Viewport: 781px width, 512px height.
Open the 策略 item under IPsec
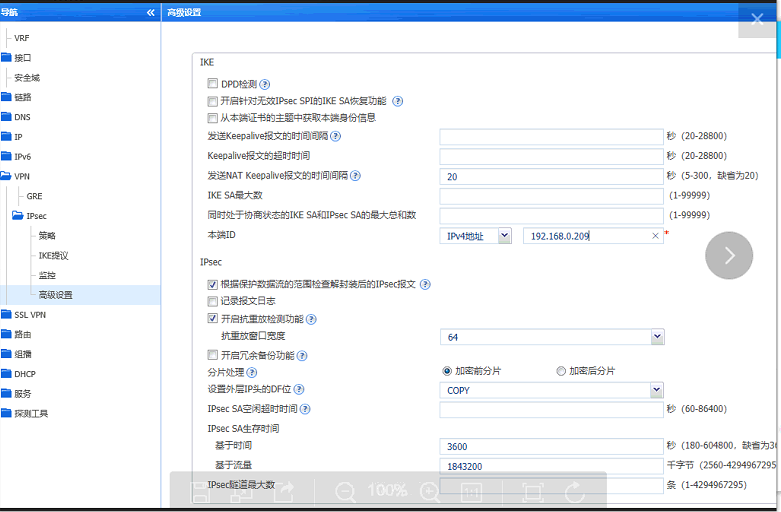47,236
